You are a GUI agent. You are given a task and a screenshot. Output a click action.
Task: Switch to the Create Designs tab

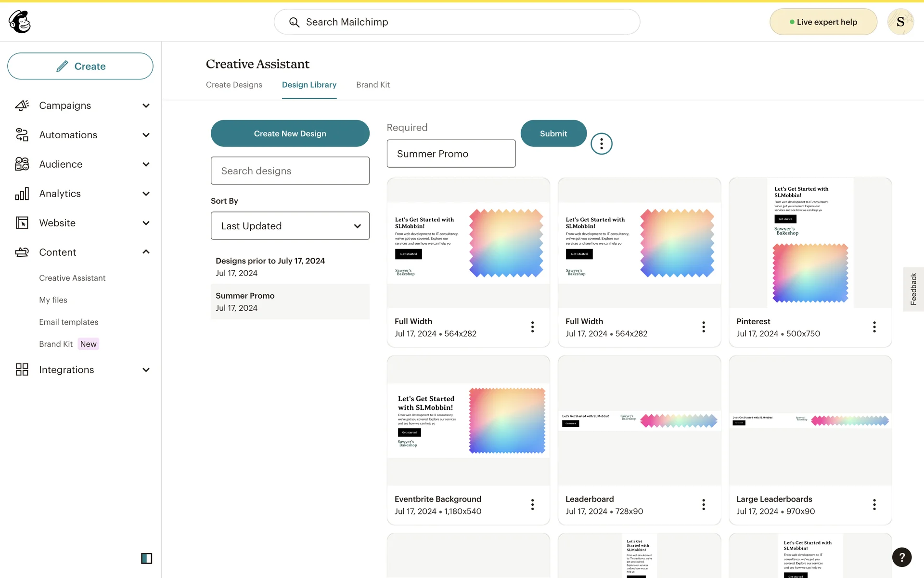coord(234,85)
